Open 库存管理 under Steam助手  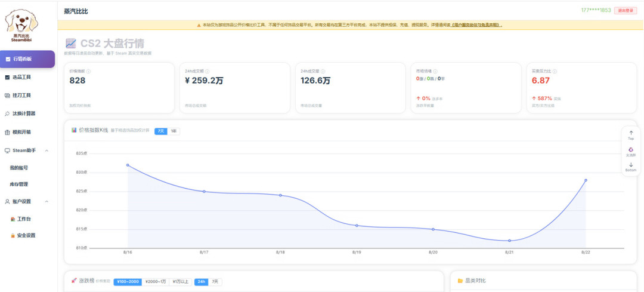coord(19,185)
